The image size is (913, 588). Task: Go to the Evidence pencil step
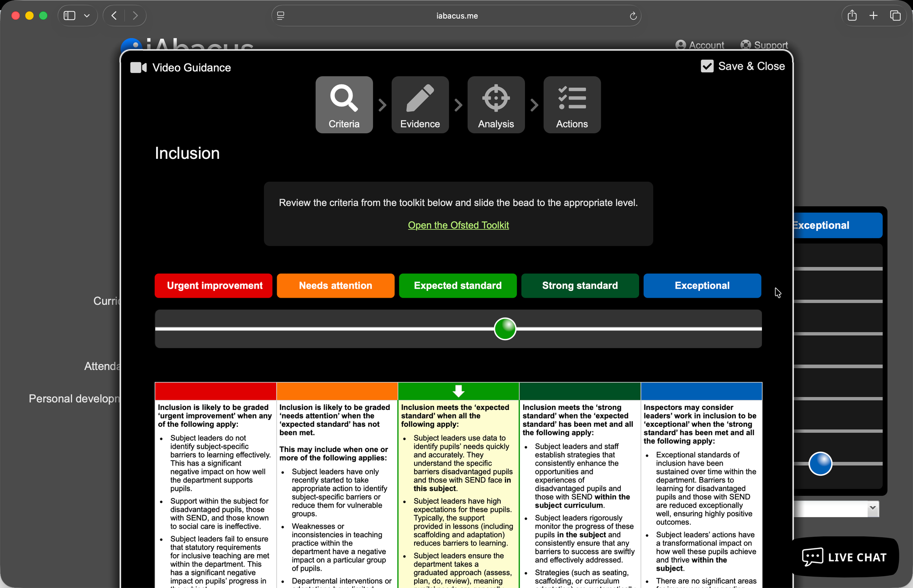[x=420, y=105]
